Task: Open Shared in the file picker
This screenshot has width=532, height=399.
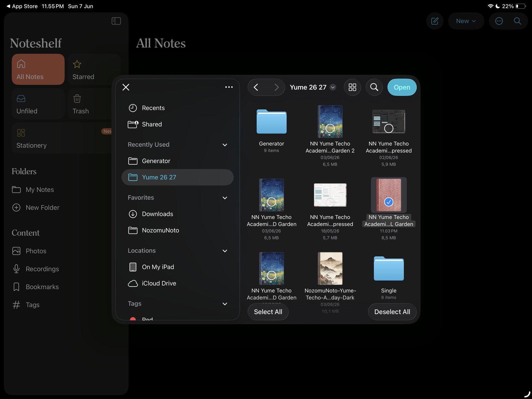Action: (178, 124)
